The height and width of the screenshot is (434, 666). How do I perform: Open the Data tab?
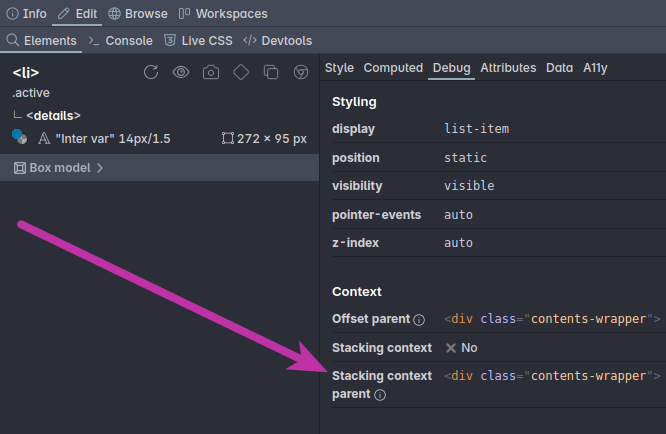pos(559,68)
